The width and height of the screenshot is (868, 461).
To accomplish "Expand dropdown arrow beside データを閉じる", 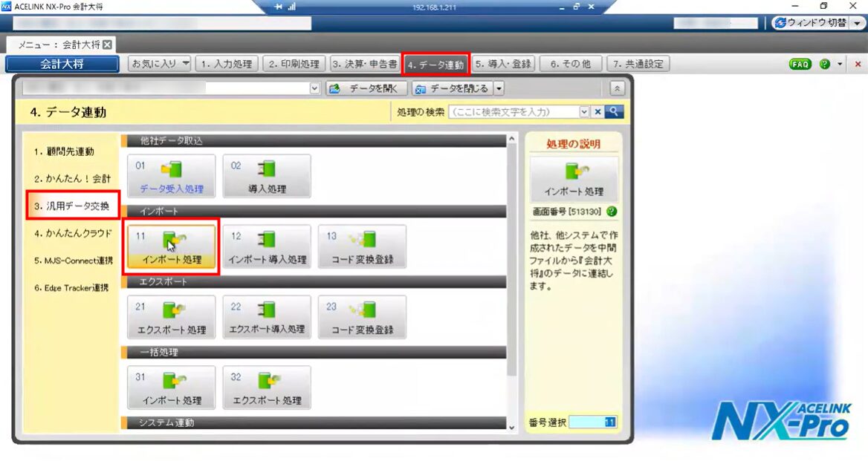I will pos(499,88).
